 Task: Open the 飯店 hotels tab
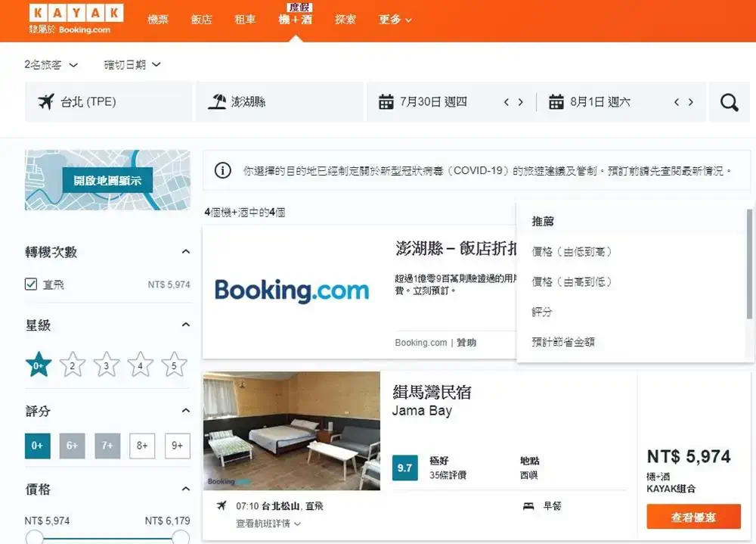(201, 20)
